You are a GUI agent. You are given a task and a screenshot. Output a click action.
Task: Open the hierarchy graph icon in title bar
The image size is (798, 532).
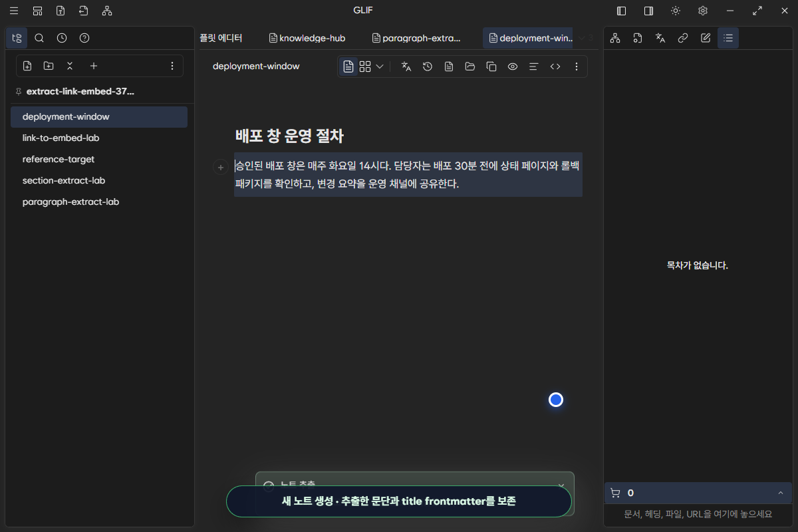pos(107,11)
